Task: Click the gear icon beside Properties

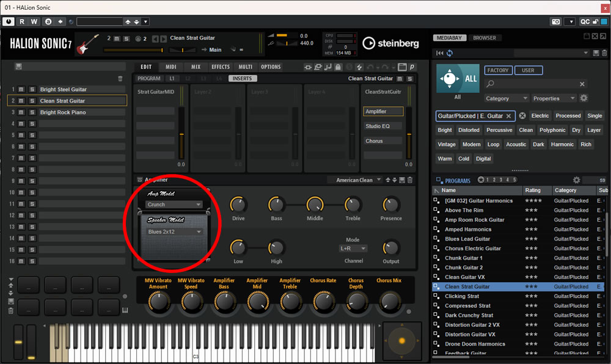Action: tap(584, 98)
